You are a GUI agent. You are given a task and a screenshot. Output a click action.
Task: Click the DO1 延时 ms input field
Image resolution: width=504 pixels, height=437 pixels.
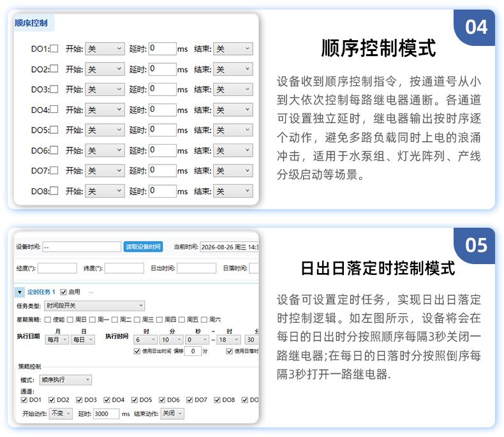163,48
